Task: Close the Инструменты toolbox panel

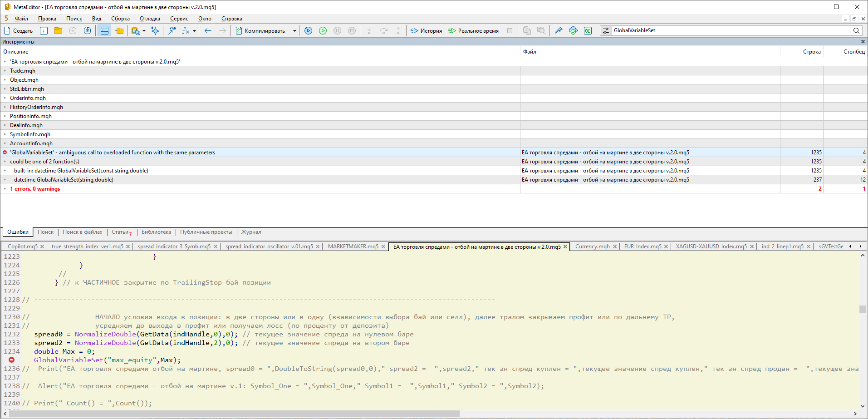Action: coord(863,42)
